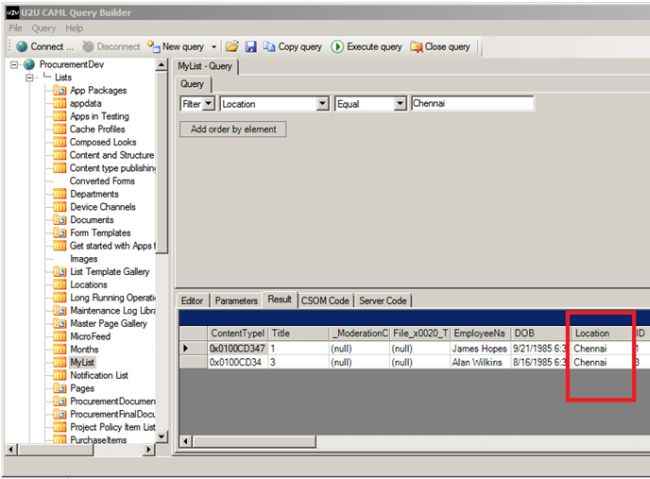This screenshot has height=479, width=650.
Task: Click the Close query icon
Action: (416, 47)
